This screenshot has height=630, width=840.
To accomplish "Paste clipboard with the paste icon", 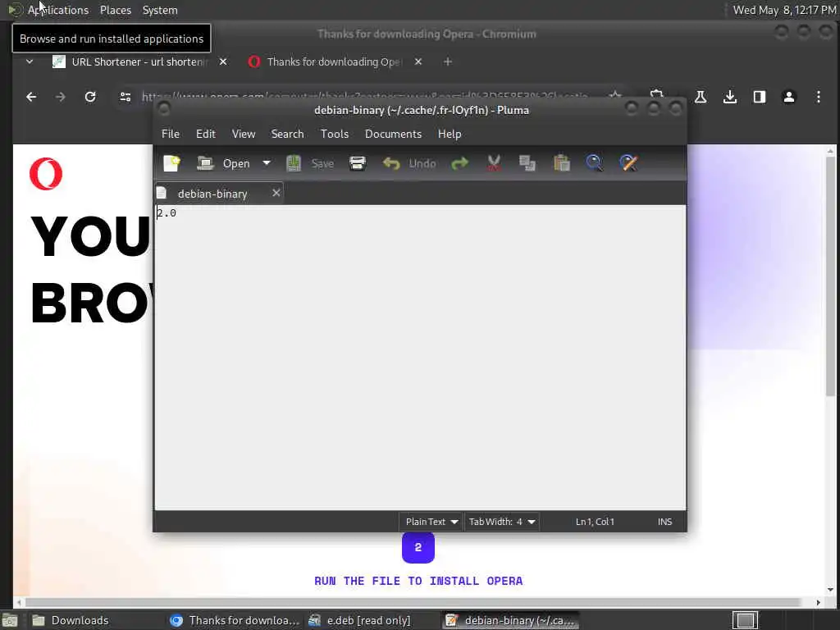I will click(x=561, y=163).
